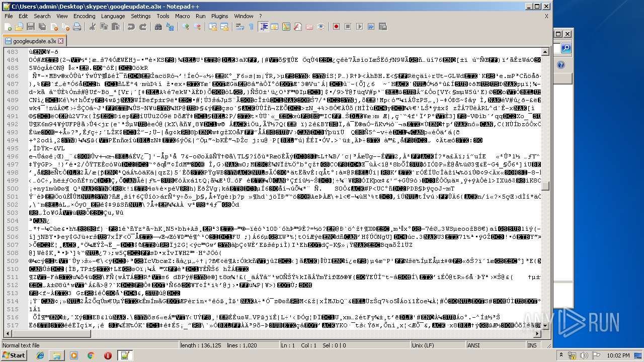Image resolution: width=644 pixels, height=362 pixels.
Task: Open the Window menu
Action: tap(244, 16)
